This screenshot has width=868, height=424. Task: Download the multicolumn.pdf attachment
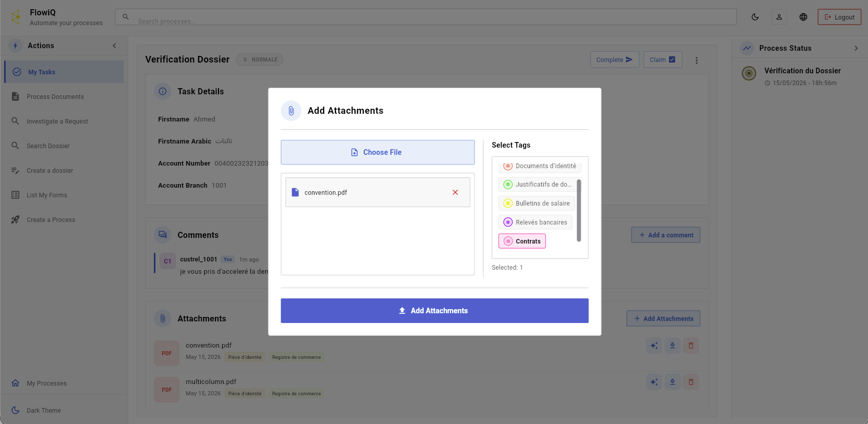[673, 382]
